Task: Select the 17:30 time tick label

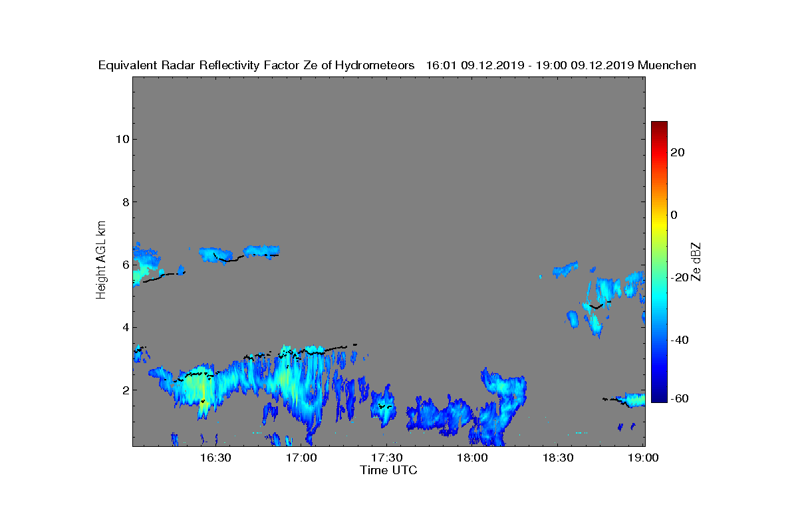Action: point(387,458)
